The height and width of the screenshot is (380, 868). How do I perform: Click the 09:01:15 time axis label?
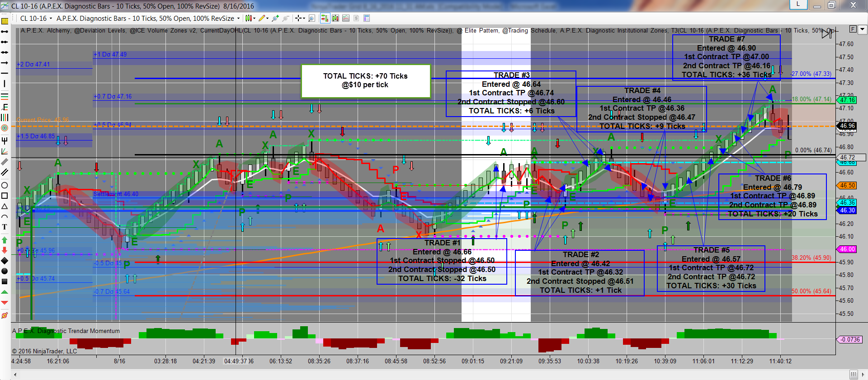tap(472, 361)
